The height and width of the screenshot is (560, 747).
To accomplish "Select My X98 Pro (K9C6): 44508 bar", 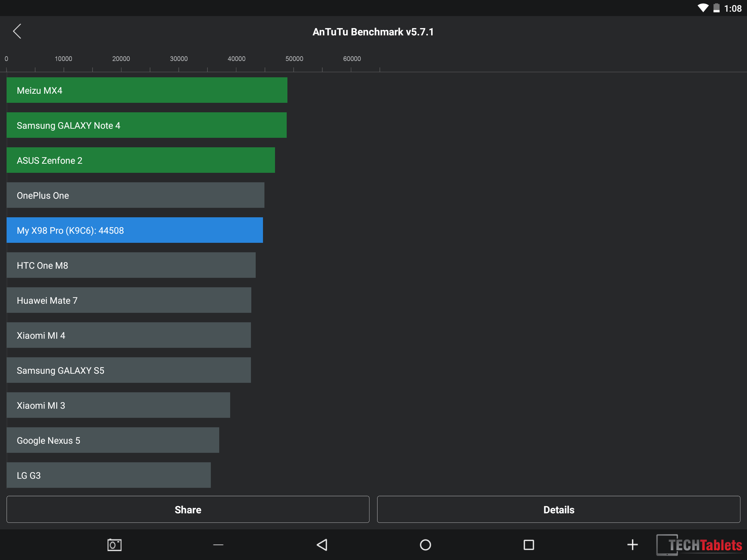I will 135,230.
